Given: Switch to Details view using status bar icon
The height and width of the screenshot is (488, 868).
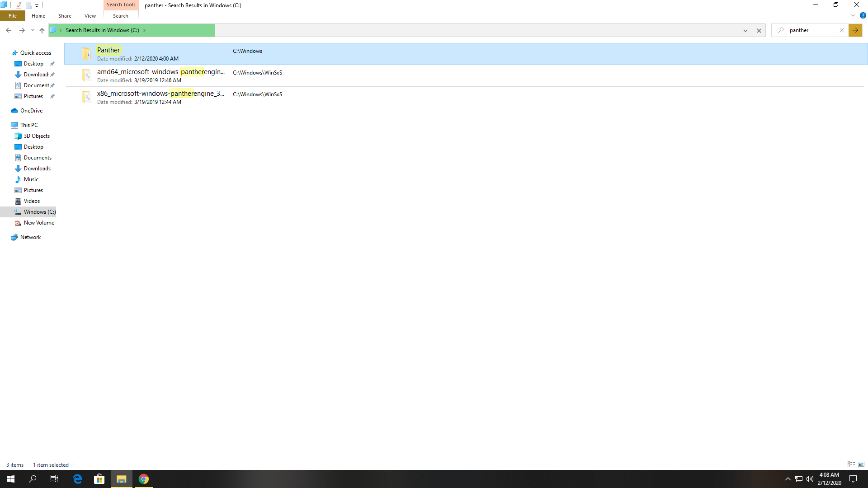Looking at the screenshot, I should [852, 464].
